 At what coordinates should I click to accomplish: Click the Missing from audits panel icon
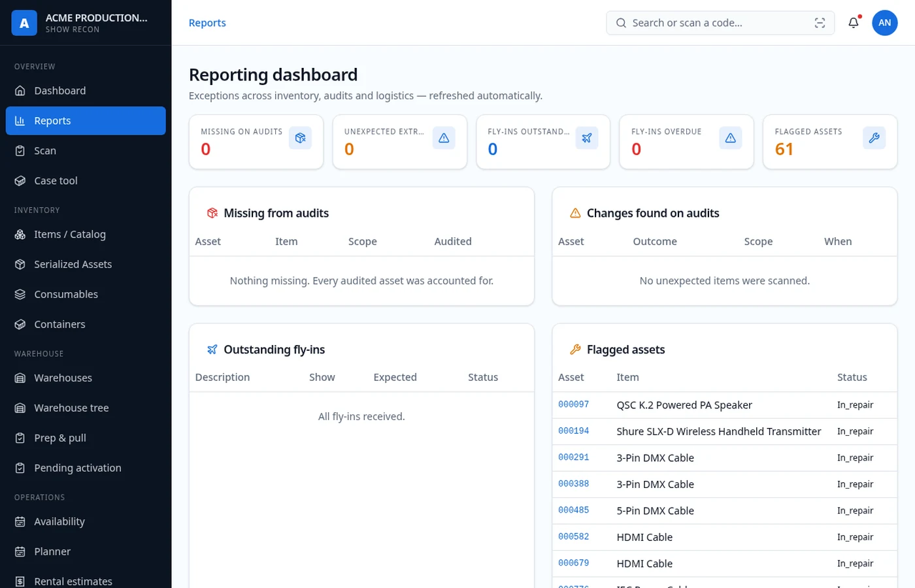pyautogui.click(x=212, y=213)
